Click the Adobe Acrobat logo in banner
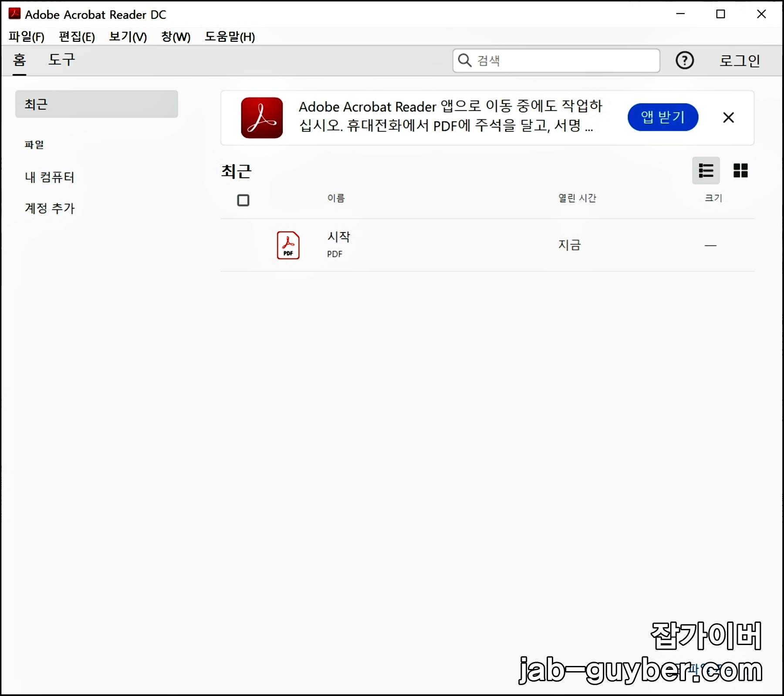The image size is (784, 696). 262,118
